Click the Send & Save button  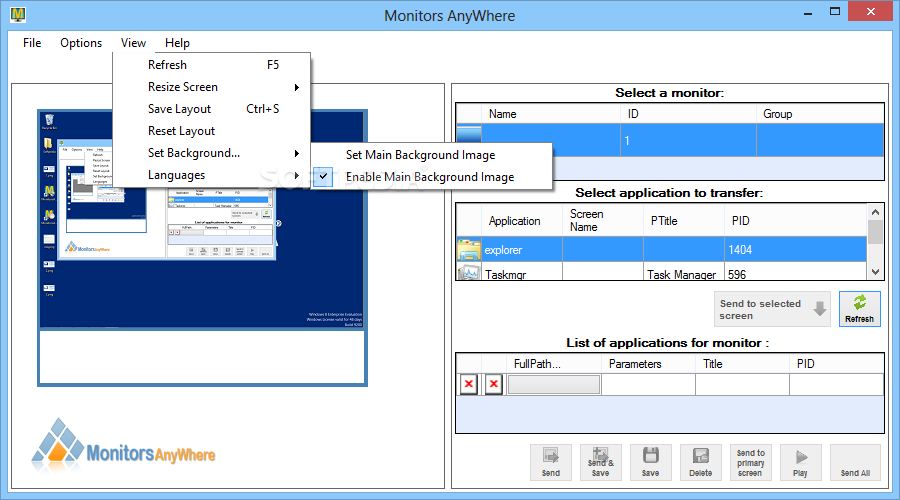600,462
